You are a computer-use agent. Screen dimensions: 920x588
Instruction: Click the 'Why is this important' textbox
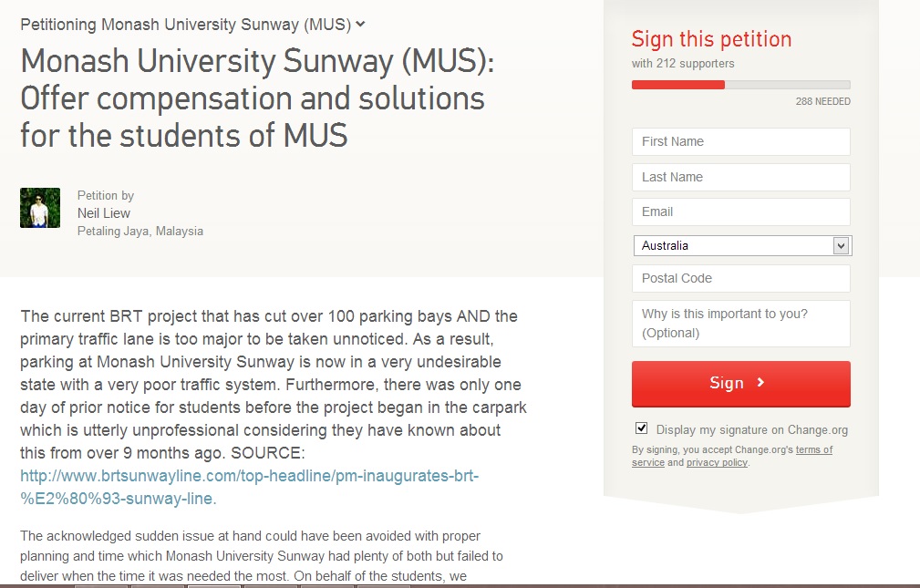(741, 324)
